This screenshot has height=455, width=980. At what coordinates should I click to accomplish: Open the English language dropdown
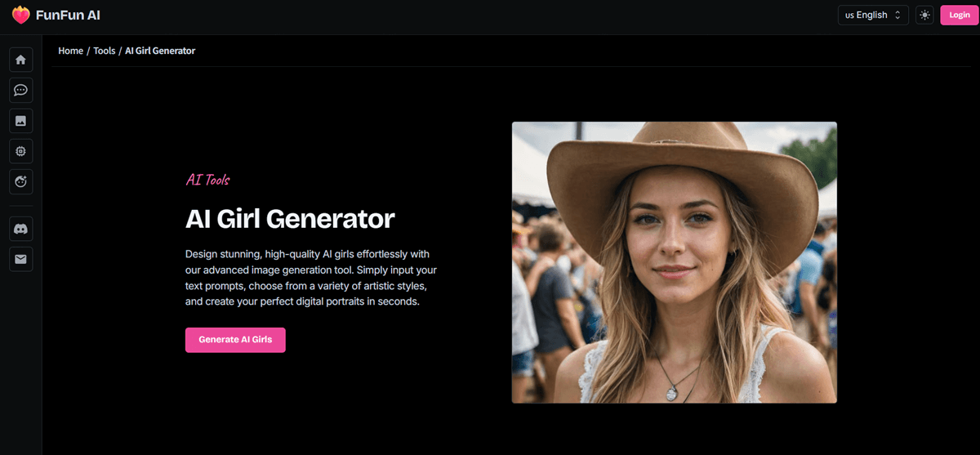click(873, 15)
